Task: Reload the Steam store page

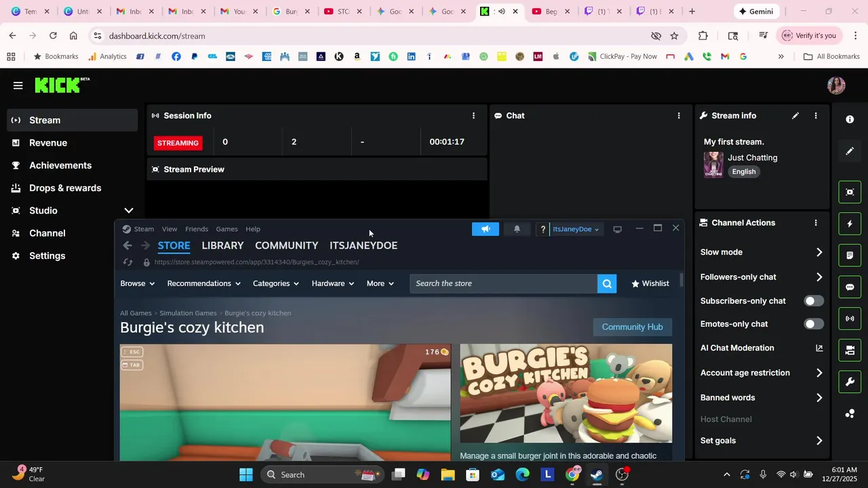Action: click(x=127, y=262)
